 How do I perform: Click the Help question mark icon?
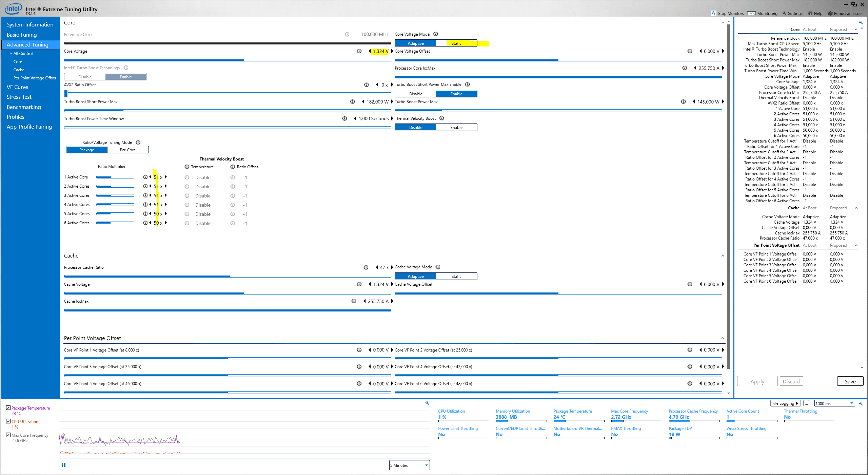point(810,14)
